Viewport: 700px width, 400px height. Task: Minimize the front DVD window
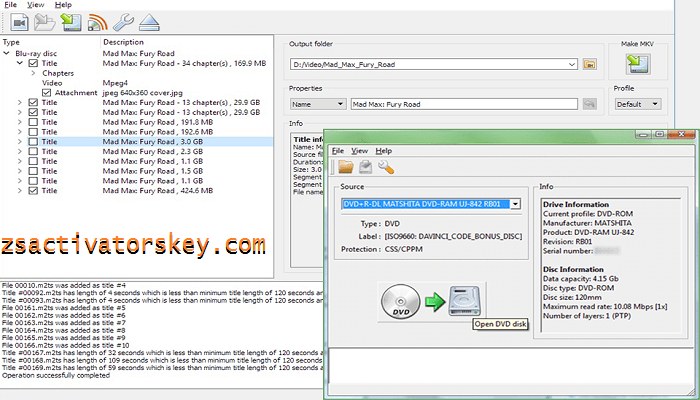643,134
